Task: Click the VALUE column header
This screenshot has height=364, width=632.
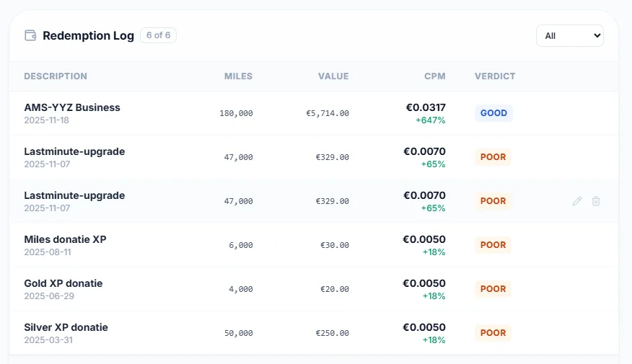Action: pos(333,76)
